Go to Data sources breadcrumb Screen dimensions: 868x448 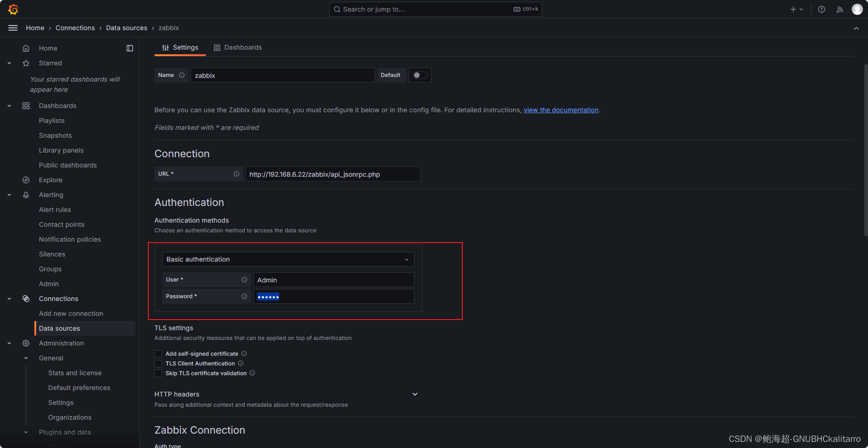[x=127, y=28]
